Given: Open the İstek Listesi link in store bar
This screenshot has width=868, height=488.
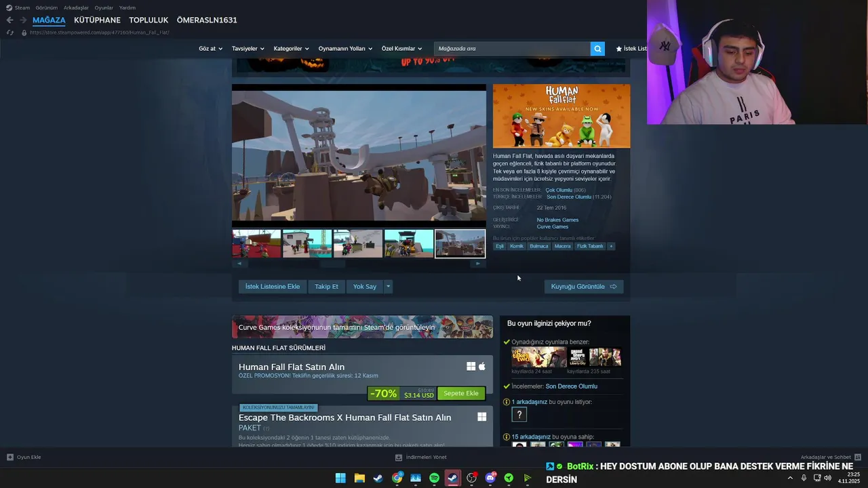Looking at the screenshot, I should pos(631,49).
